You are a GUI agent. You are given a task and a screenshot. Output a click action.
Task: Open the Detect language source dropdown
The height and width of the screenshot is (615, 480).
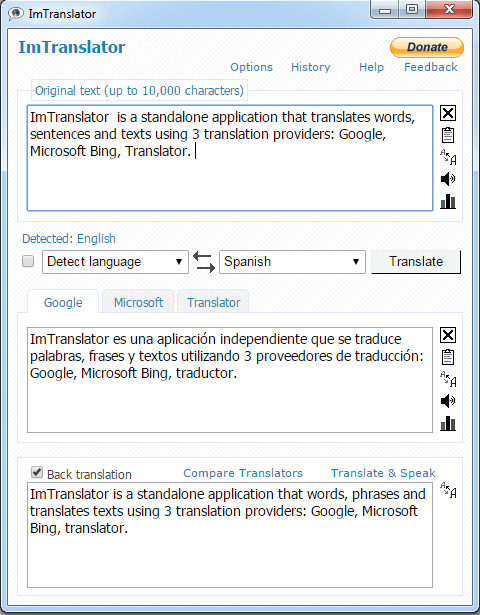[115, 262]
